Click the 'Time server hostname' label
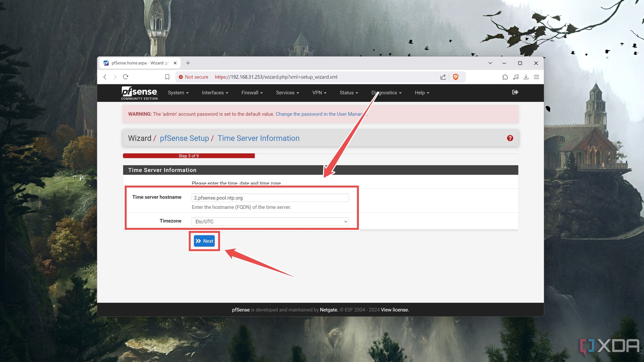Screen dimensions: 644x362 (157, 197)
